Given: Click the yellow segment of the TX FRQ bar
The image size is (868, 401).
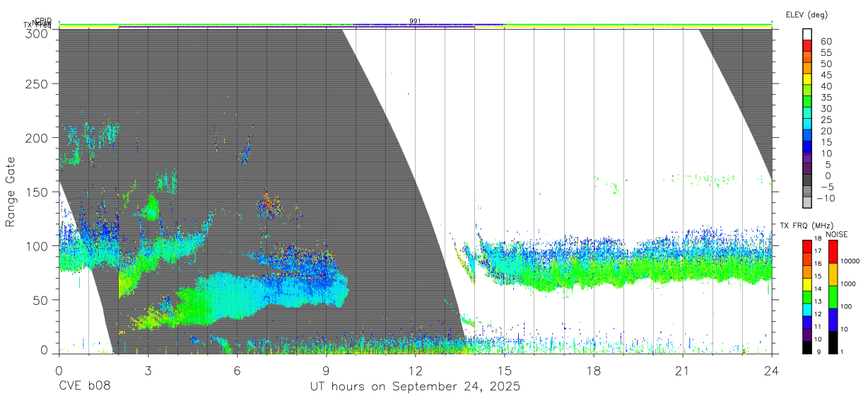Looking at the screenshot, I should [807, 284].
